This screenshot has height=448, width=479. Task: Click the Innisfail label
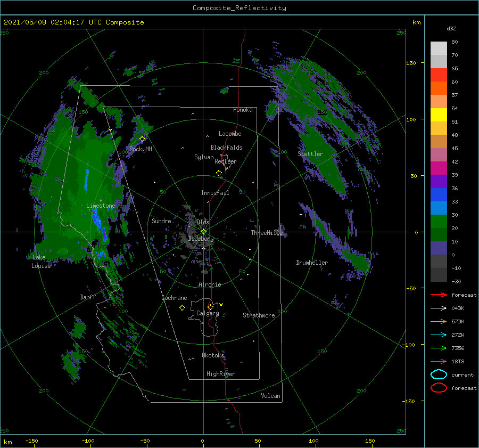(215, 193)
